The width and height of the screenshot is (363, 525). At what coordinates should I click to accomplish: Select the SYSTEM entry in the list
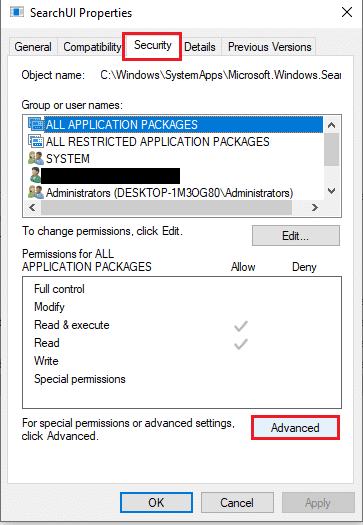click(x=68, y=158)
